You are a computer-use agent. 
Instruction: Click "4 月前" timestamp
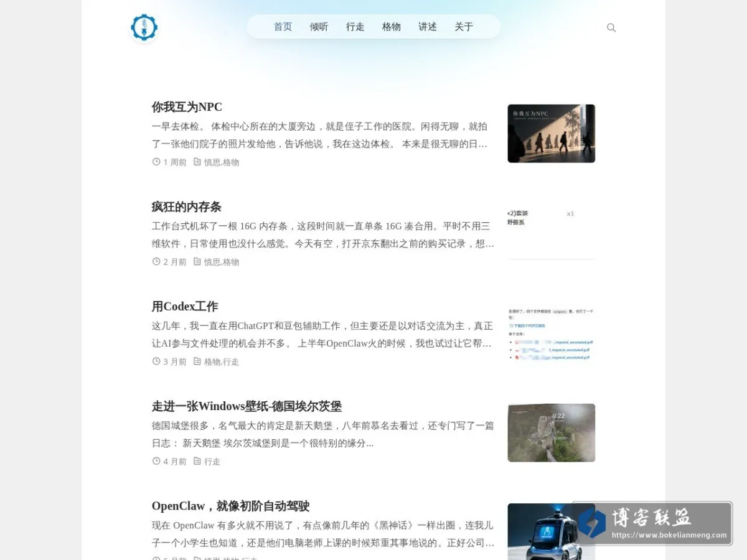click(x=175, y=462)
